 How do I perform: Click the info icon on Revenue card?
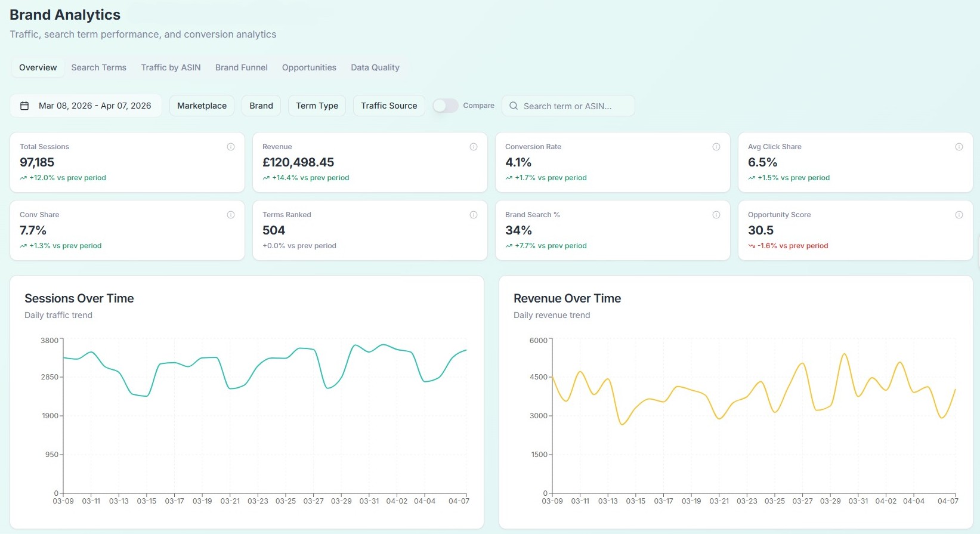pyautogui.click(x=474, y=147)
